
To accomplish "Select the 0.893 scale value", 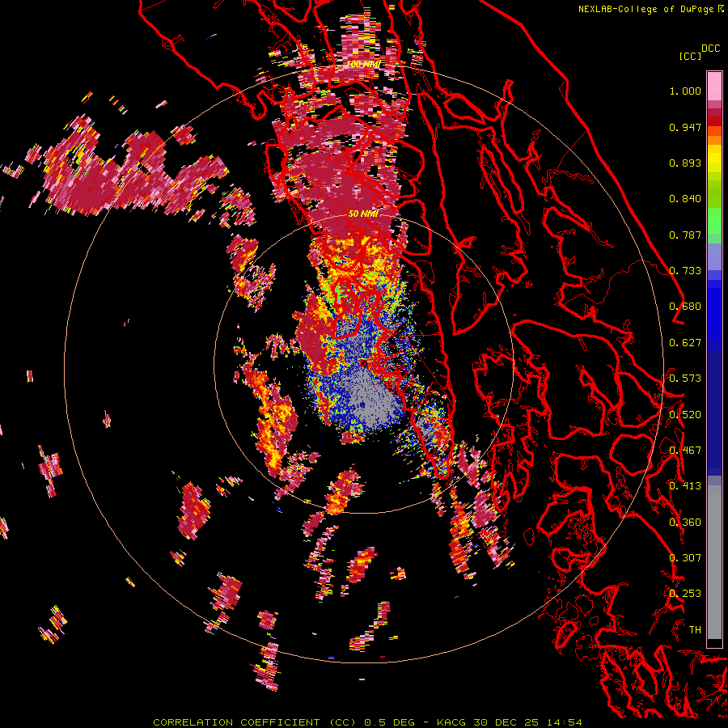I will [685, 163].
